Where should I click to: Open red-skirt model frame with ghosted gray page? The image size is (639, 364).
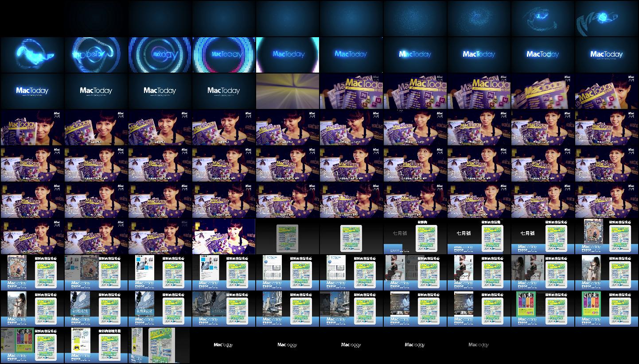[x=415, y=272]
